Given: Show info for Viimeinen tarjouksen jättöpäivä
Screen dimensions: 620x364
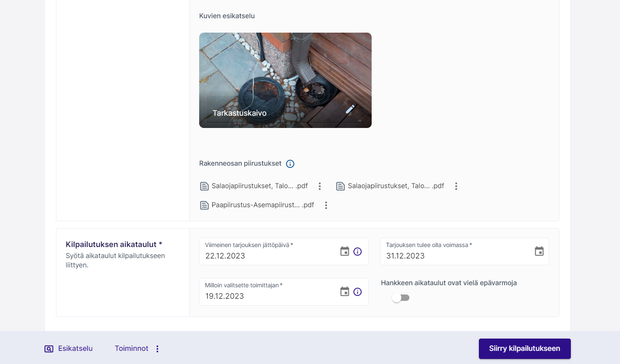Looking at the screenshot, I should pos(358,252).
